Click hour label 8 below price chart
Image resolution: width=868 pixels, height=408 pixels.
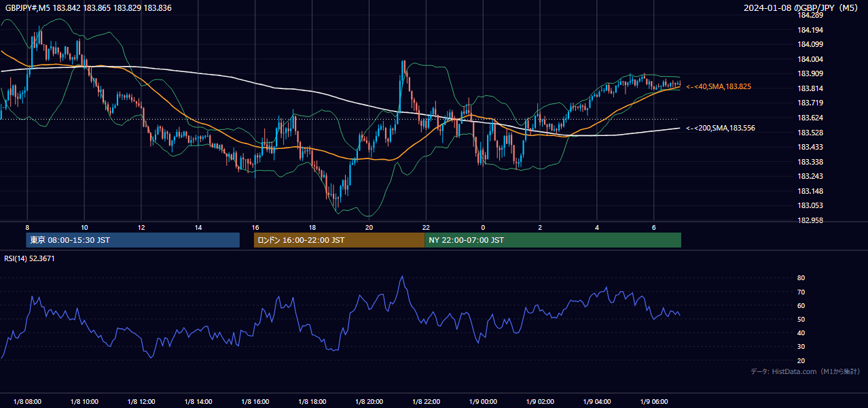[27, 227]
